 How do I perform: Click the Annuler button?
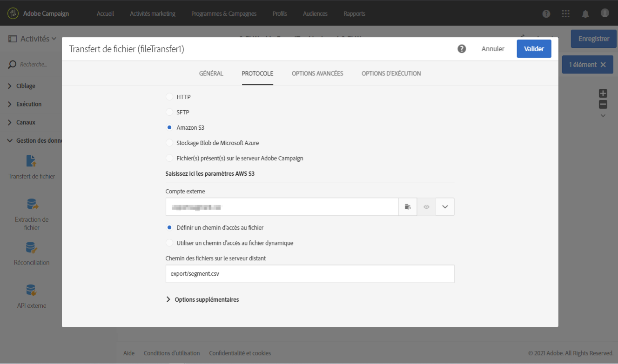coord(493,49)
